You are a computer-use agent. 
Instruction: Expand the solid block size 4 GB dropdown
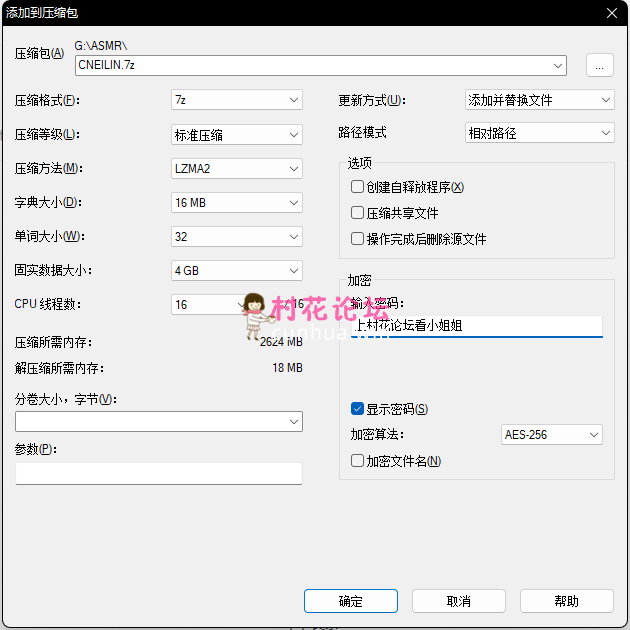pyautogui.click(x=236, y=270)
